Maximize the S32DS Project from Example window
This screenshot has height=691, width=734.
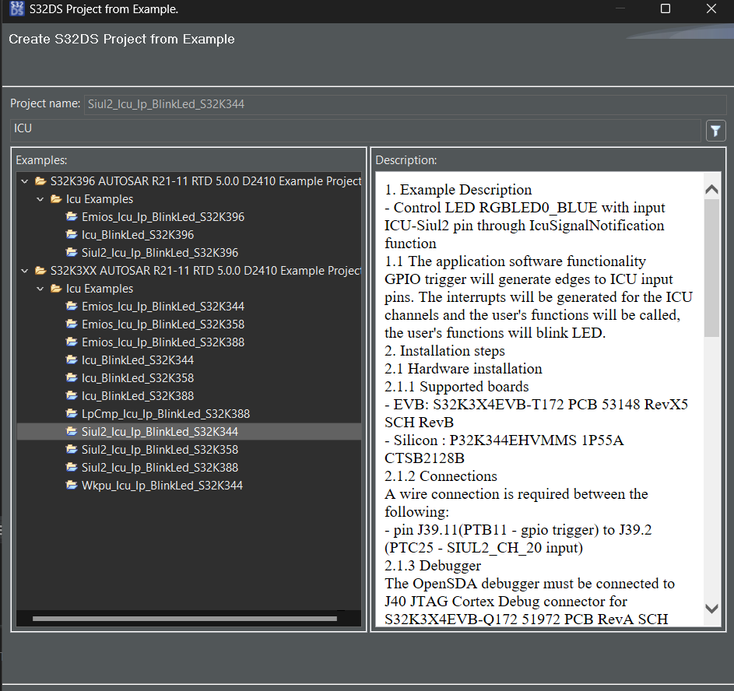pyautogui.click(x=665, y=8)
